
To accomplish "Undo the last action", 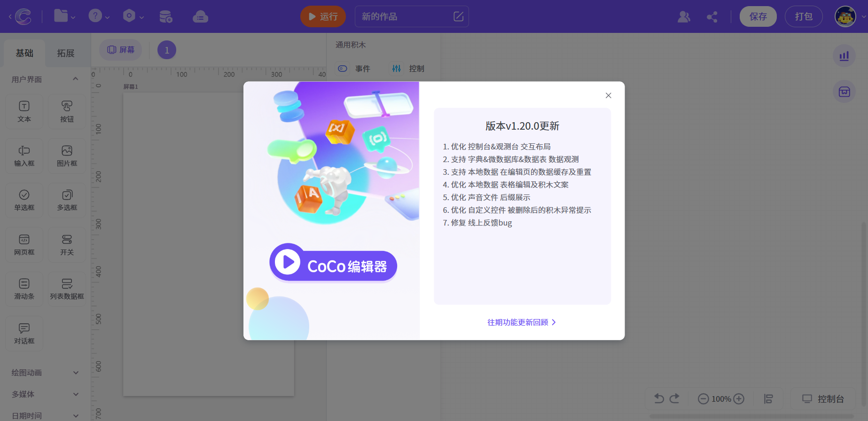I will pyautogui.click(x=659, y=399).
